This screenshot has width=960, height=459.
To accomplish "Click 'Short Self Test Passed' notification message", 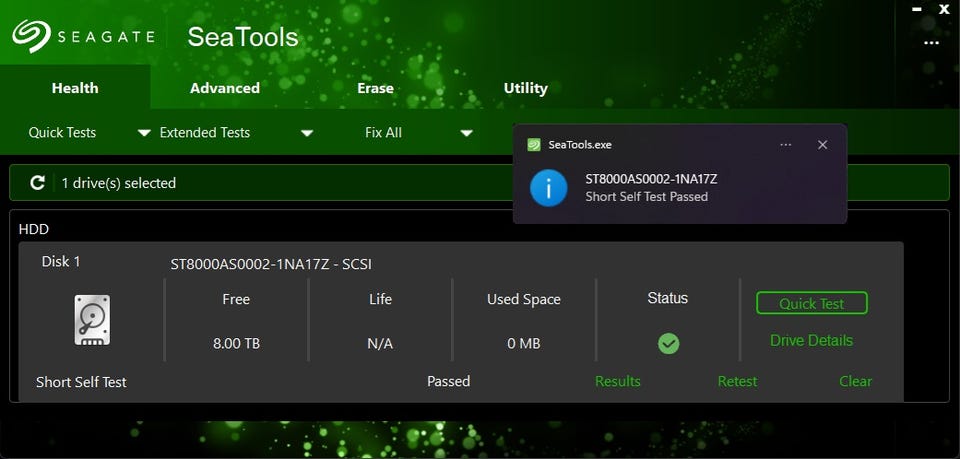I will (x=647, y=196).
